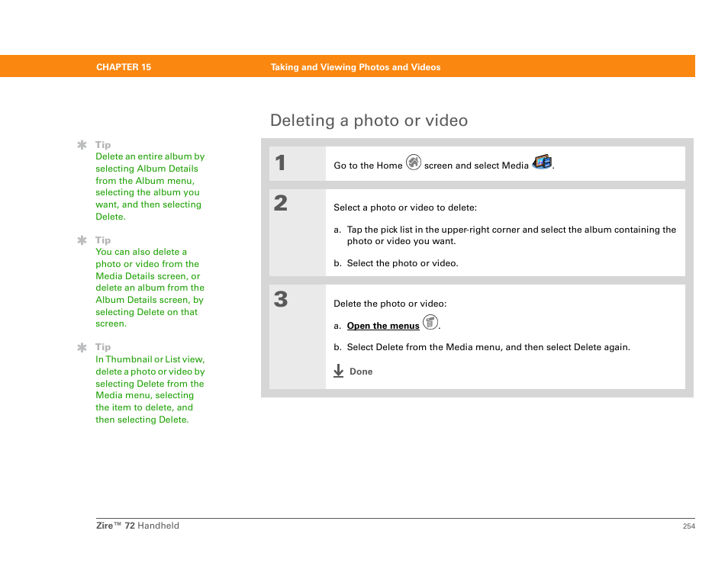Click the asterisk icon beside the Album Details tip
The width and height of the screenshot is (728, 563).
[82, 145]
